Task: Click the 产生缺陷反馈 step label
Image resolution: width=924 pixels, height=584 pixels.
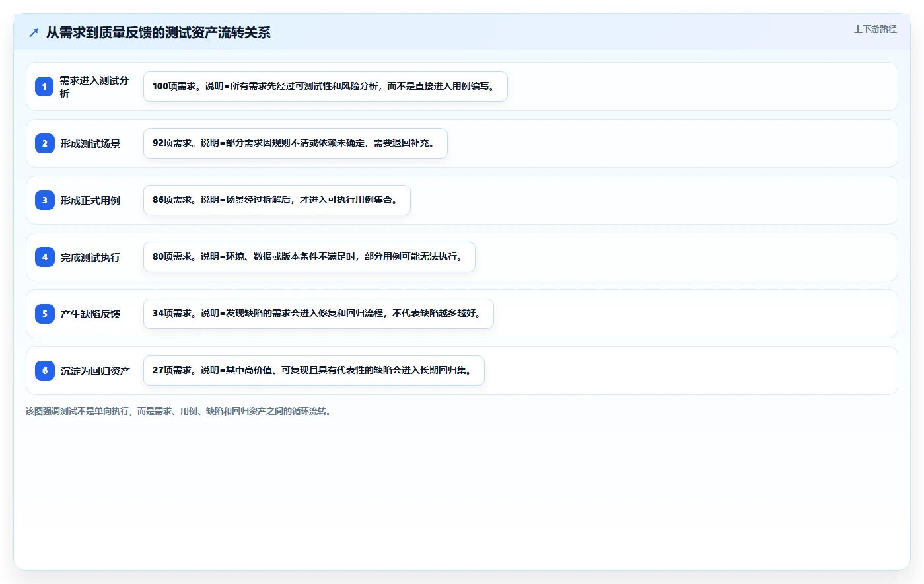Action: pyautogui.click(x=90, y=314)
